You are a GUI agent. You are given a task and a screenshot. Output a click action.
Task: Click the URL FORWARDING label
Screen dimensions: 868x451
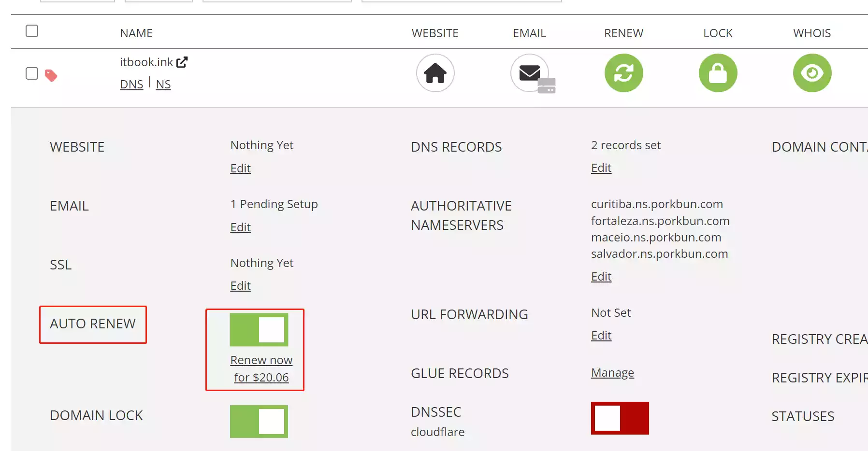(469, 314)
